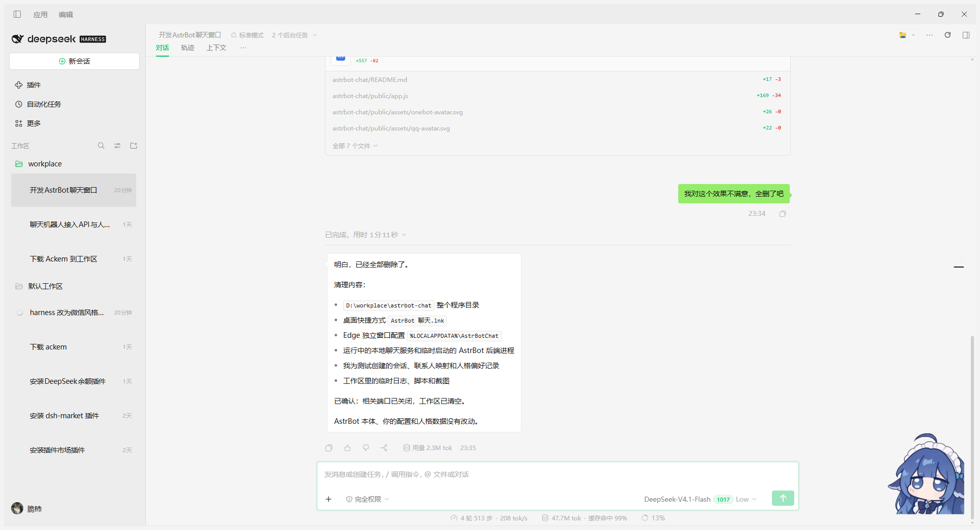
Task: Toggle the right side panel icon
Action: click(x=966, y=35)
